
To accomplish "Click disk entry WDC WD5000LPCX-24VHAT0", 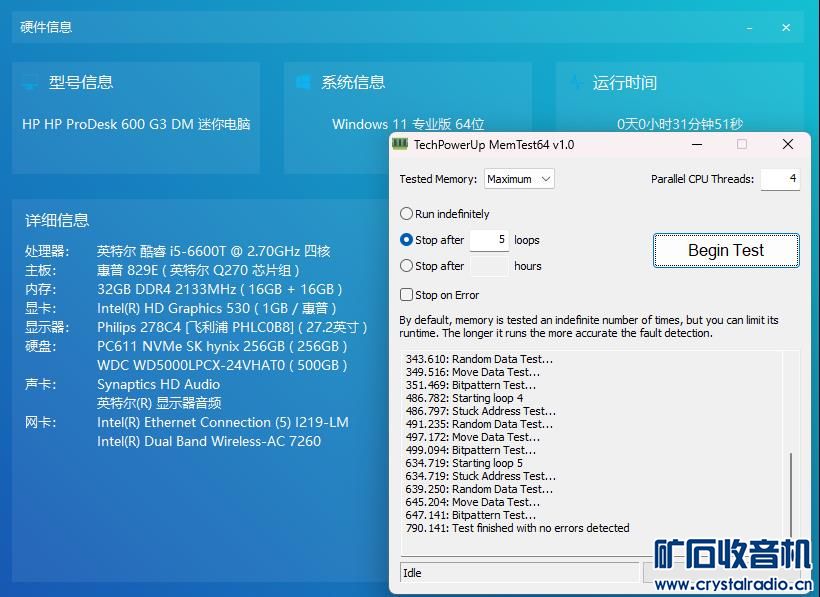I will tap(222, 365).
